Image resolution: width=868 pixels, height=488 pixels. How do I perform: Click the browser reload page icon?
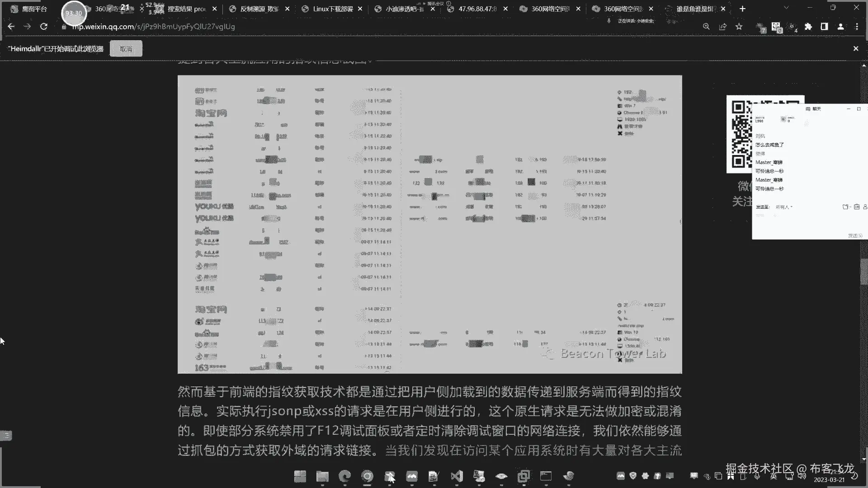[43, 27]
